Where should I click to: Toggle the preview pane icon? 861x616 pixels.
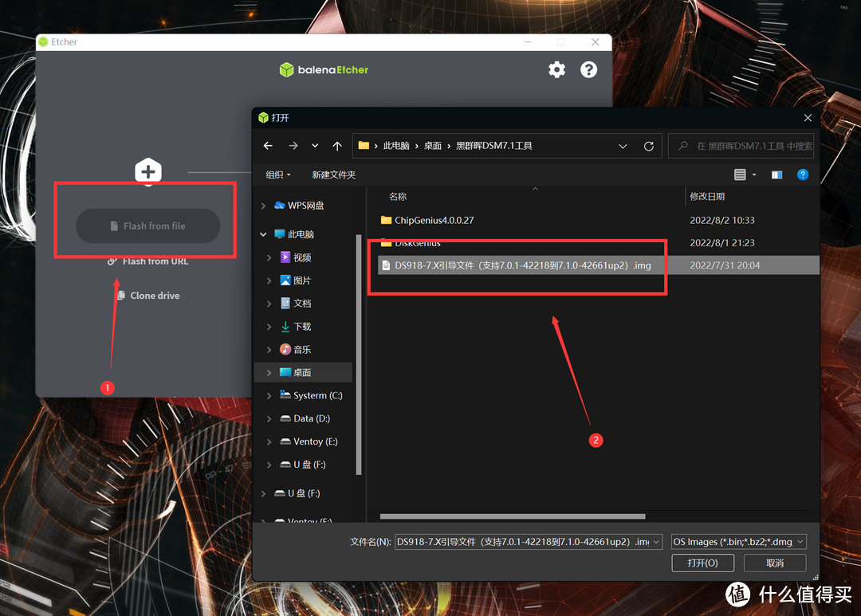tap(776, 175)
